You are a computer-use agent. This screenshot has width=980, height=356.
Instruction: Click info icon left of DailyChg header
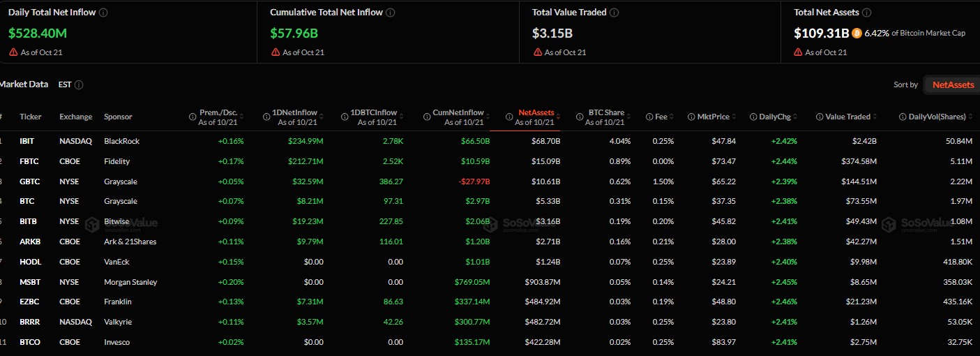[x=753, y=117]
